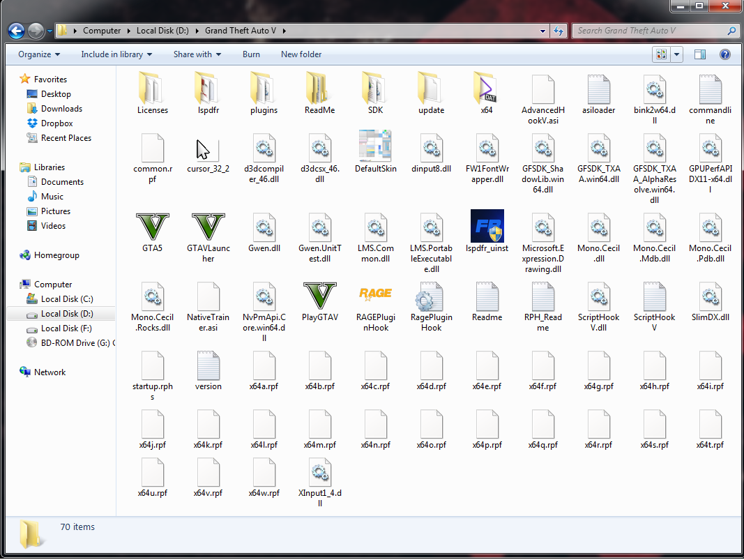
Task: Navigate back with the Back arrow button
Action: click(x=17, y=31)
